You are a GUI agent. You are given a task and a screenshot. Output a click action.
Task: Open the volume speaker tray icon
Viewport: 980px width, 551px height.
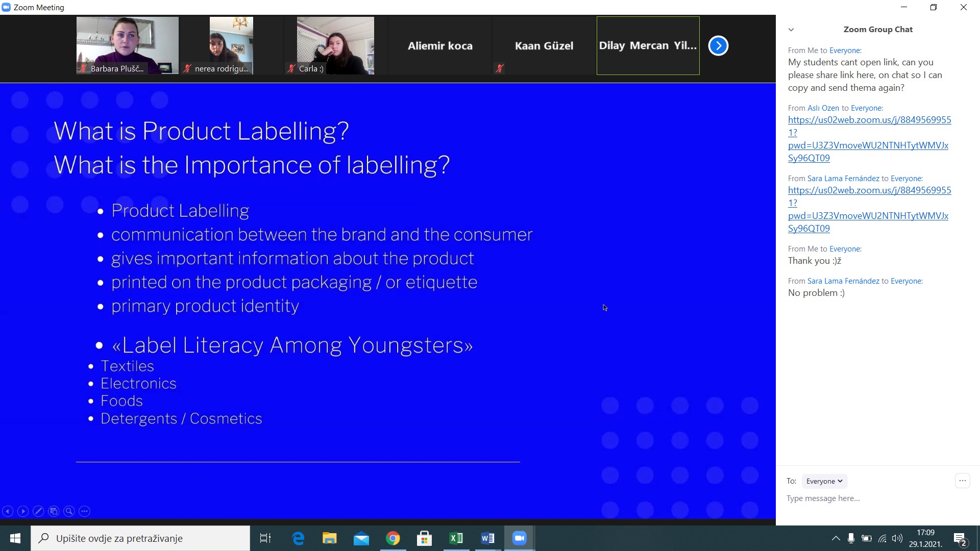[897, 538]
